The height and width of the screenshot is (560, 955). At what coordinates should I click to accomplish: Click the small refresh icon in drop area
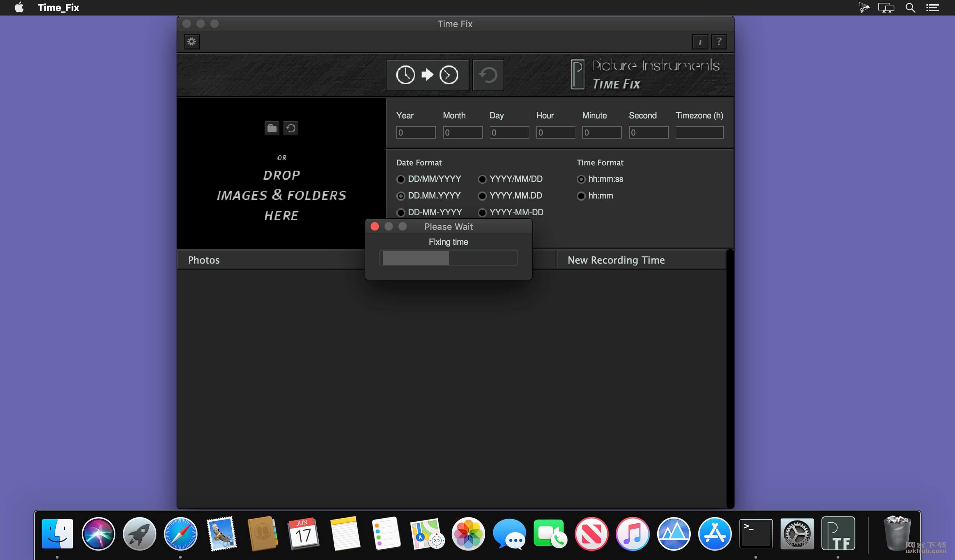[x=291, y=128]
